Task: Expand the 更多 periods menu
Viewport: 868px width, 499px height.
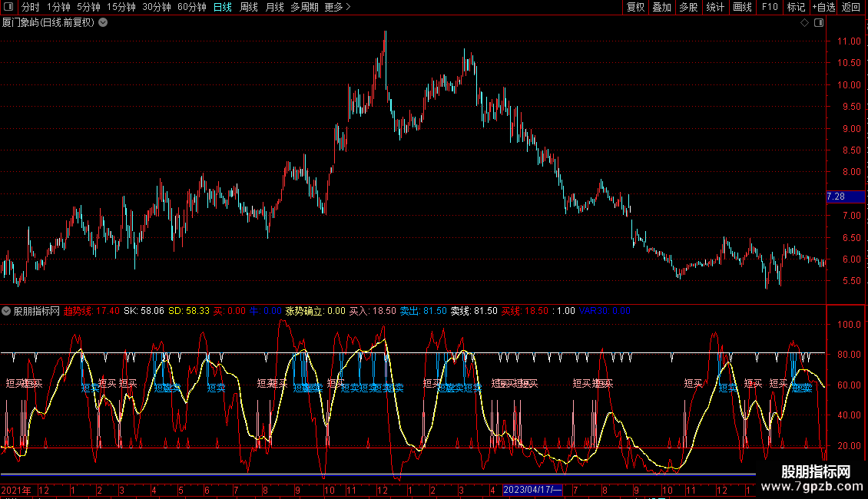Action: [337, 8]
